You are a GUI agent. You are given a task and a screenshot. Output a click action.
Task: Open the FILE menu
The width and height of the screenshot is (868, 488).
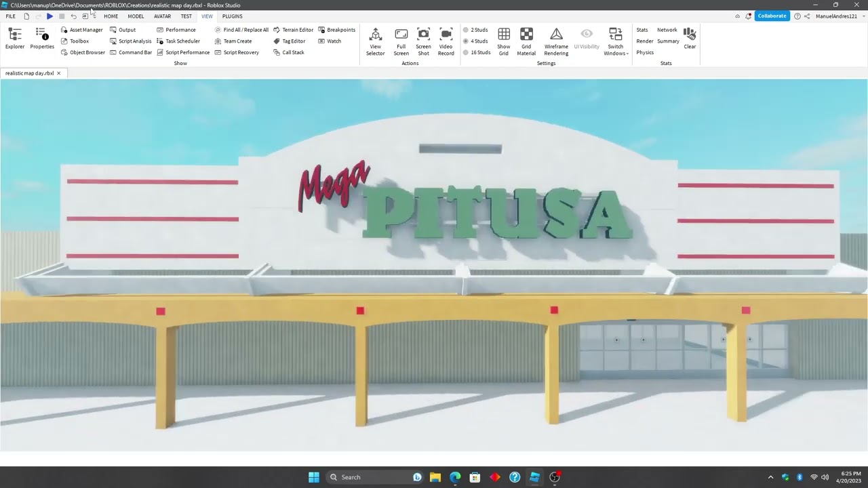click(x=11, y=16)
